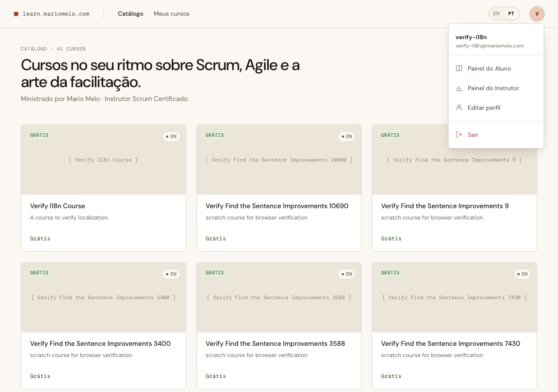This screenshot has width=558, height=392.
Task: Click the Sair logout arrow icon
Action: point(459,135)
